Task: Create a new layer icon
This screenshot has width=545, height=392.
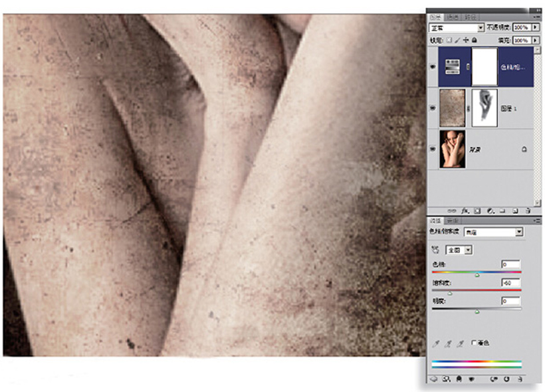Action: (515, 211)
